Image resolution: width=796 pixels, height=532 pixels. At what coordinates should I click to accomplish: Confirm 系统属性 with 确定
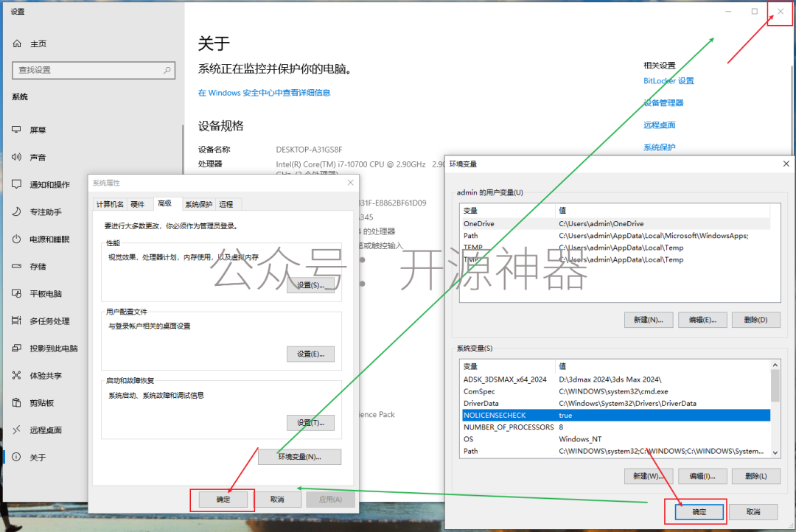tap(223, 499)
